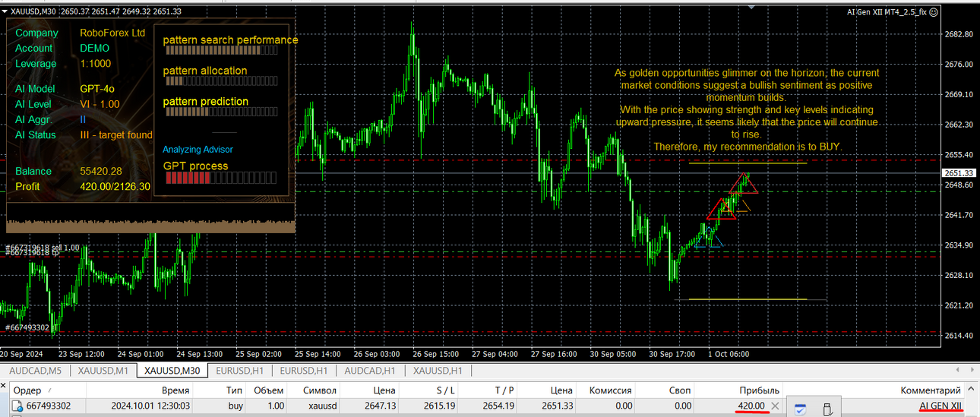Click the RoboForex Ltd company value

click(x=112, y=33)
